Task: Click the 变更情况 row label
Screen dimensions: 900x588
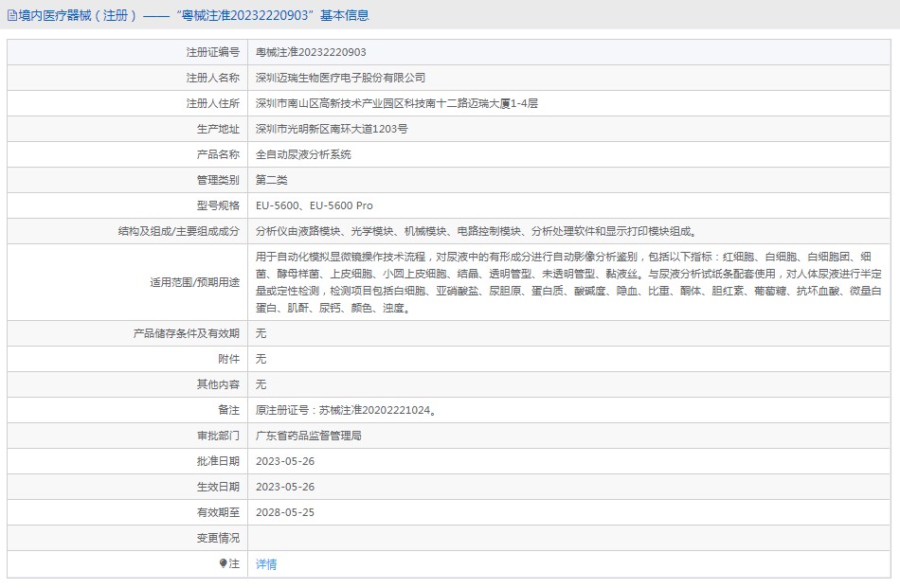Action: [x=218, y=538]
